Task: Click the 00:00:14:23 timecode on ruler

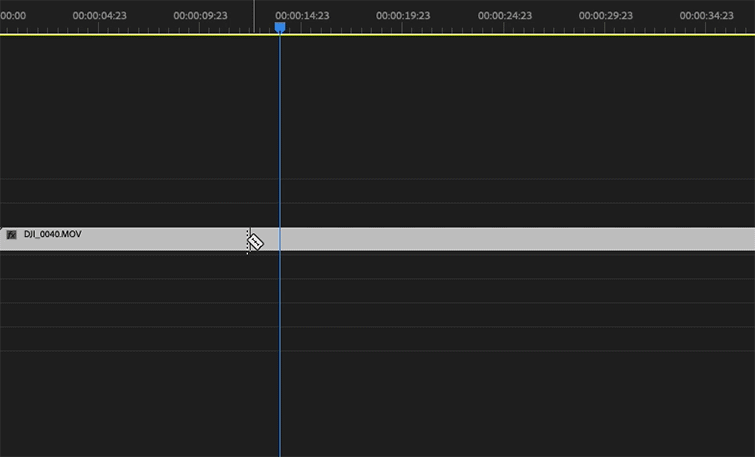Action: (302, 16)
